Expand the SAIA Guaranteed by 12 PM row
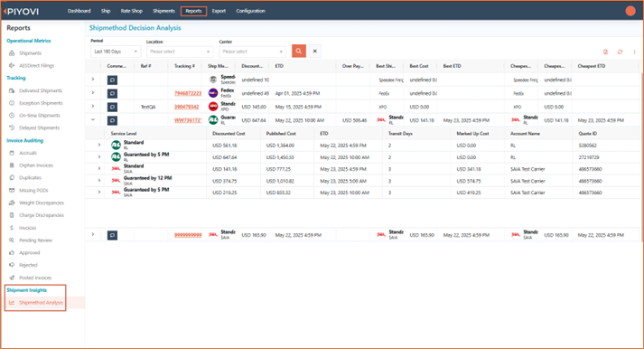 pyautogui.click(x=99, y=180)
